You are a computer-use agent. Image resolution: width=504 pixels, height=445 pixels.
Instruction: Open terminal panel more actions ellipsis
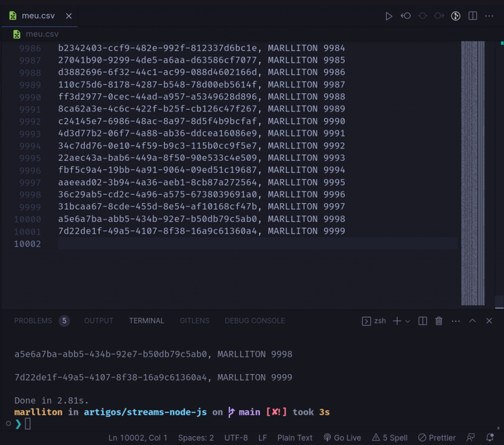(456, 321)
